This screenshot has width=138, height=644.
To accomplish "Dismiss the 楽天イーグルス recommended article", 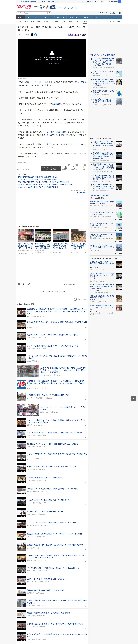I will coord(86,351).
